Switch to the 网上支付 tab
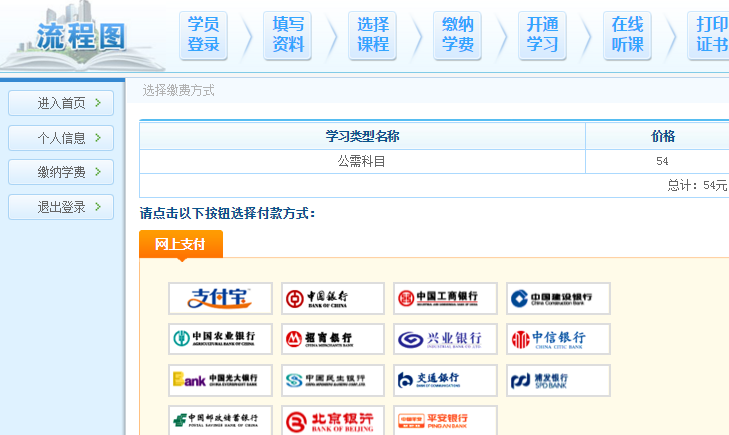This screenshot has height=435, width=729. click(181, 244)
